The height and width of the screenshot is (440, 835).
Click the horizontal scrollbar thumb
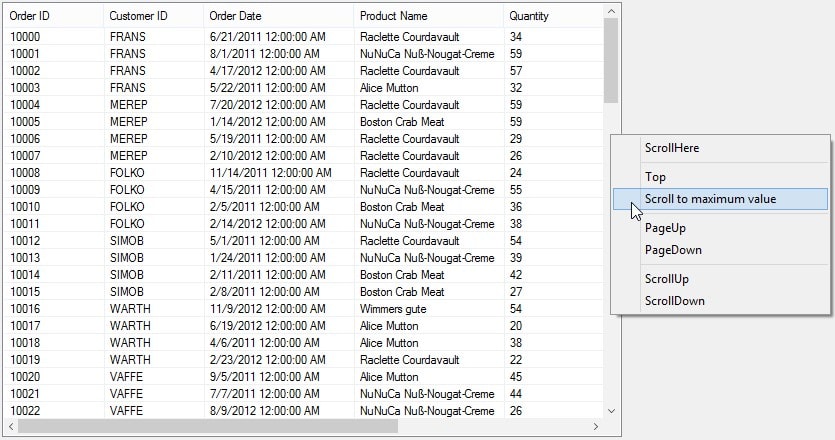(x=208, y=426)
